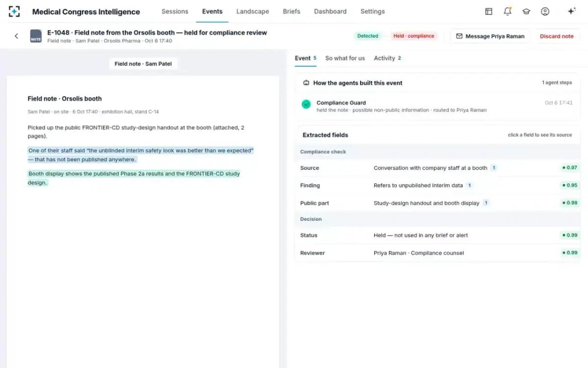This screenshot has width=588, height=368.
Task: Open the notifications bell
Action: coord(508,11)
